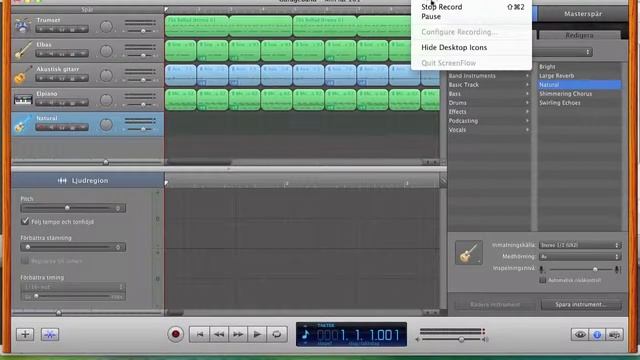640x360 pixels.
Task: Open the library dropdown above the instrument list
Action: click(x=562, y=52)
